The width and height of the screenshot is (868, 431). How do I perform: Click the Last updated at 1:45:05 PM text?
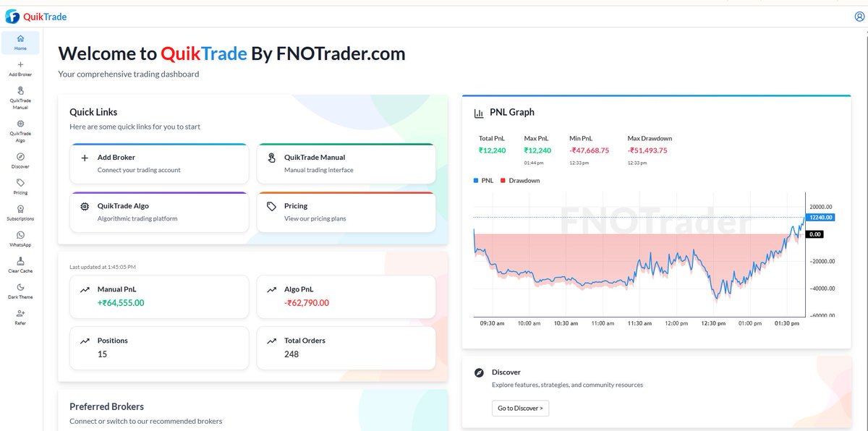pyautogui.click(x=103, y=267)
